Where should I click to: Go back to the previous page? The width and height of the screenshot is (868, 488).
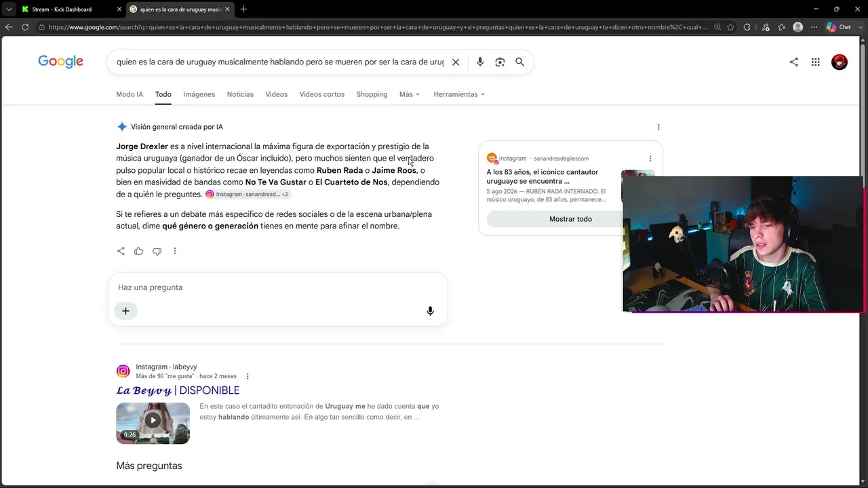pos(9,27)
